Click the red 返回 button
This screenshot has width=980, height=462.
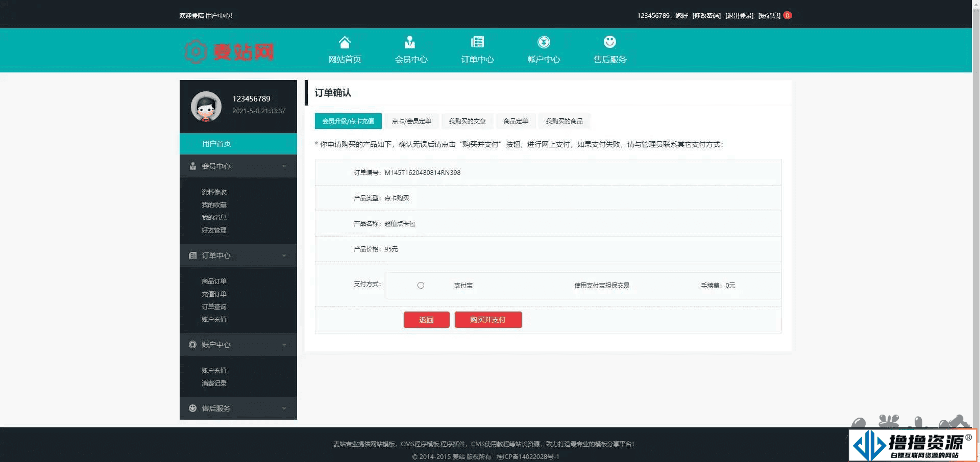tap(427, 320)
